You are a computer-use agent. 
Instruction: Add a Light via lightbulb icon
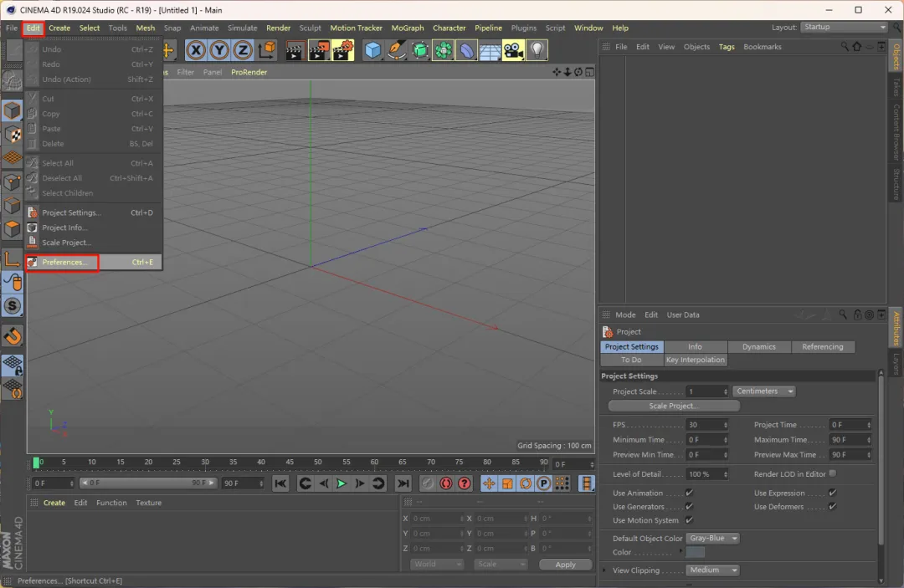click(537, 50)
